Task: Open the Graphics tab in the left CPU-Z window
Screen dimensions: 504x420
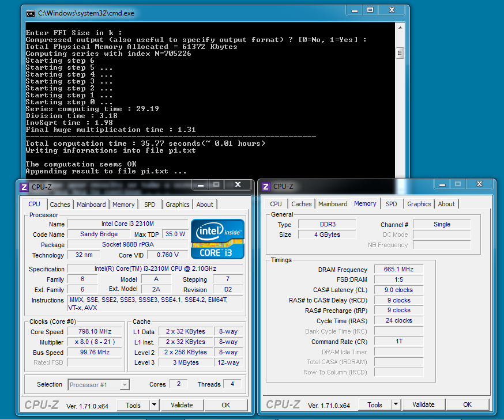Action: point(178,205)
